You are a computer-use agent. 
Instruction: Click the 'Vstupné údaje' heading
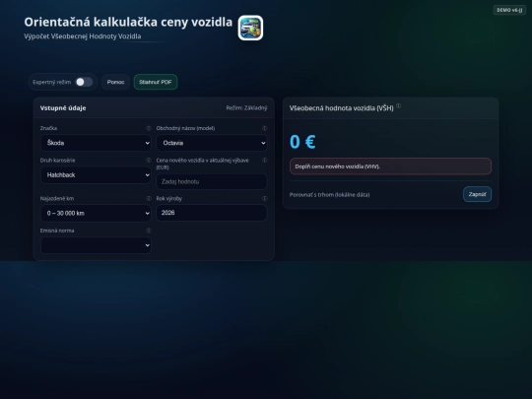pyautogui.click(x=63, y=108)
